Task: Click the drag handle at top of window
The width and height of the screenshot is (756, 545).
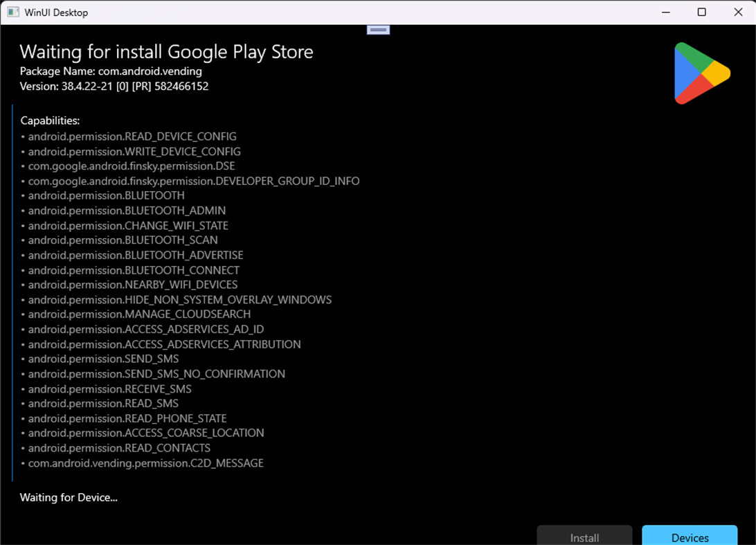Action: click(378, 30)
